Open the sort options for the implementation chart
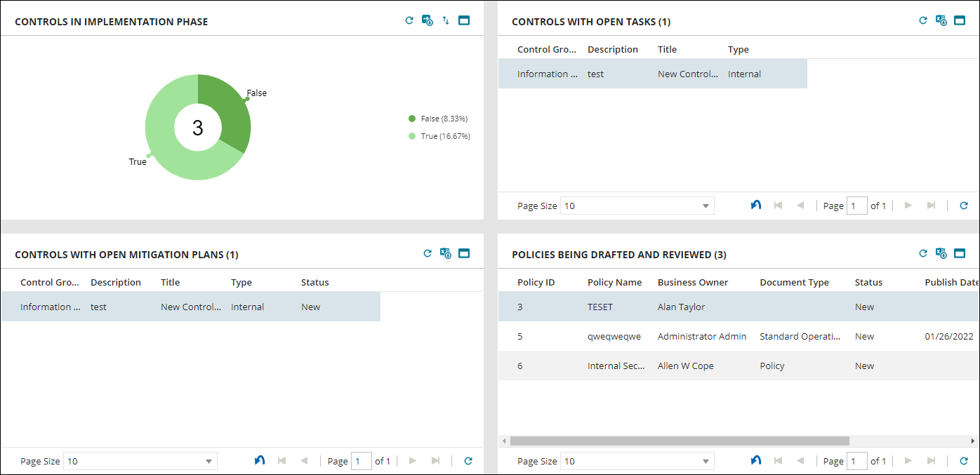Viewport: 980px width, 475px height. pyautogui.click(x=445, y=20)
